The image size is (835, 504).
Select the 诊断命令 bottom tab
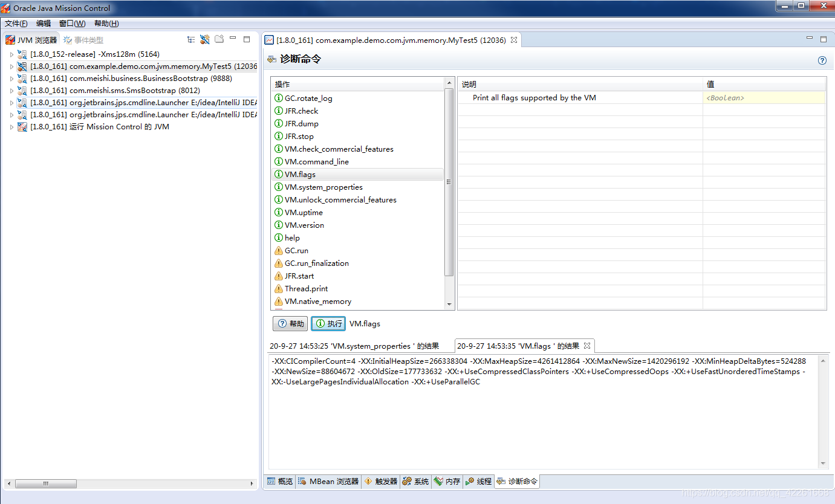(517, 481)
